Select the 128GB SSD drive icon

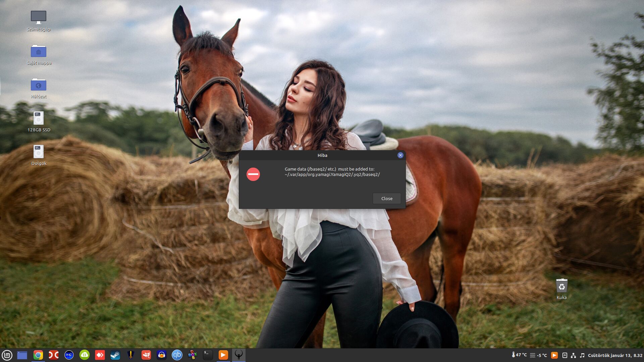39,122
